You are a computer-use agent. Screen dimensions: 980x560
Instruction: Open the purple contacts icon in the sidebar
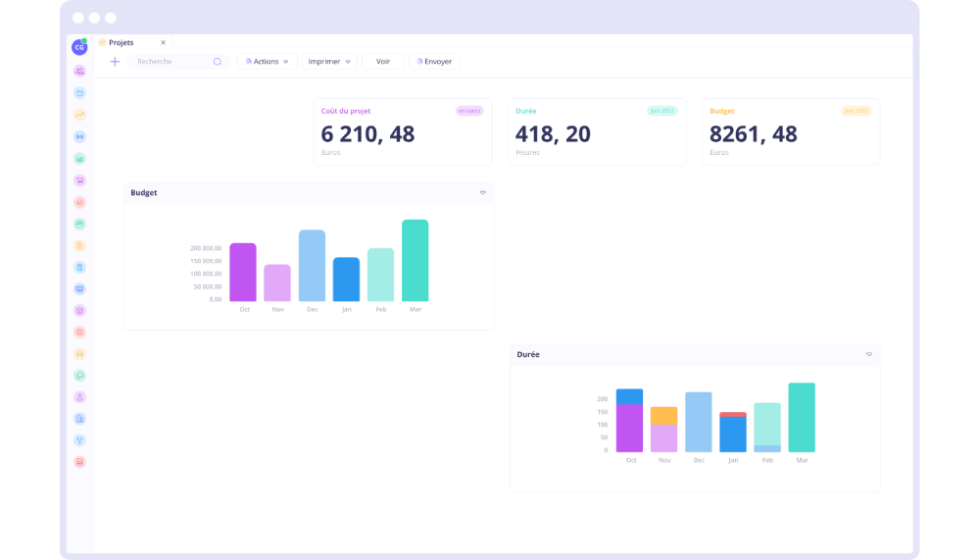tap(79, 71)
